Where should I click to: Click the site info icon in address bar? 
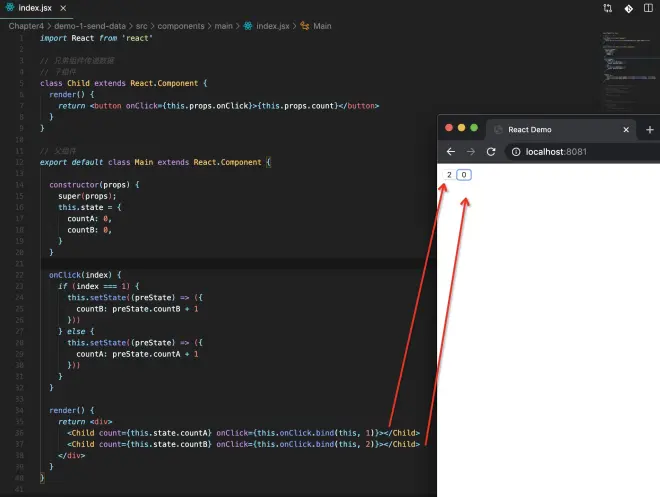pyautogui.click(x=516, y=152)
